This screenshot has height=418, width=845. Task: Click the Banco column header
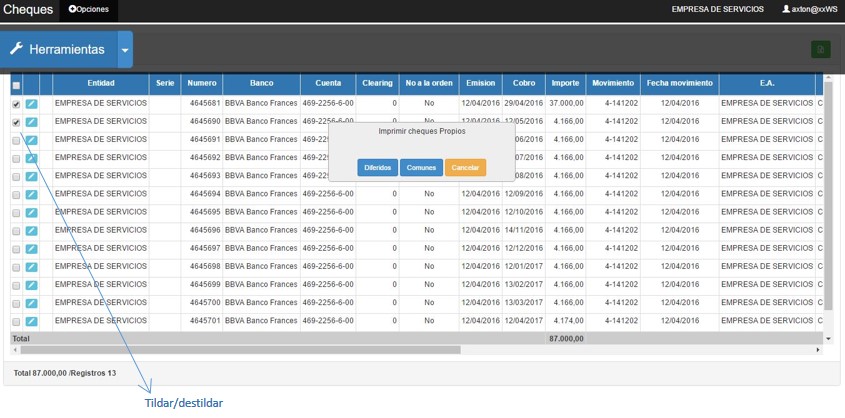[261, 83]
